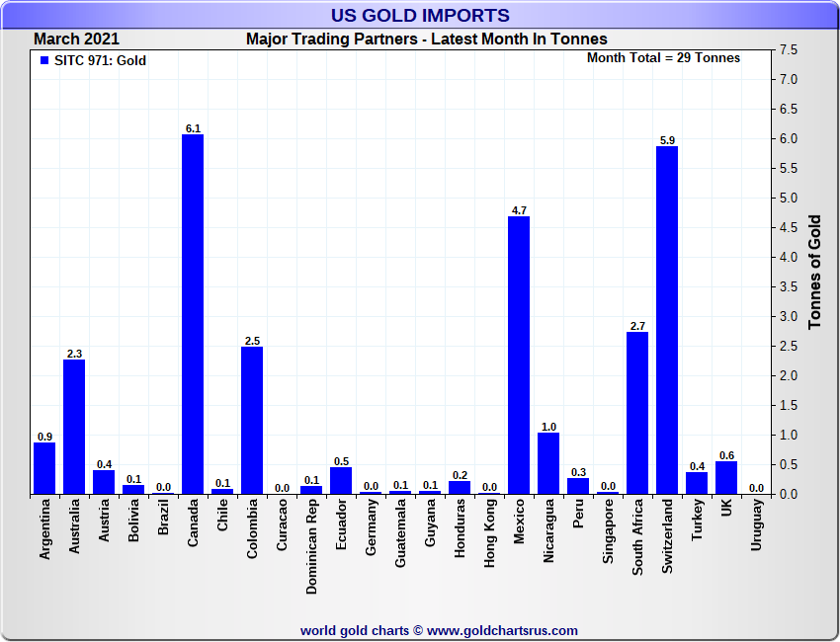
Task: Click the 5.9 value above Switzerland bar
Action: click(x=667, y=140)
